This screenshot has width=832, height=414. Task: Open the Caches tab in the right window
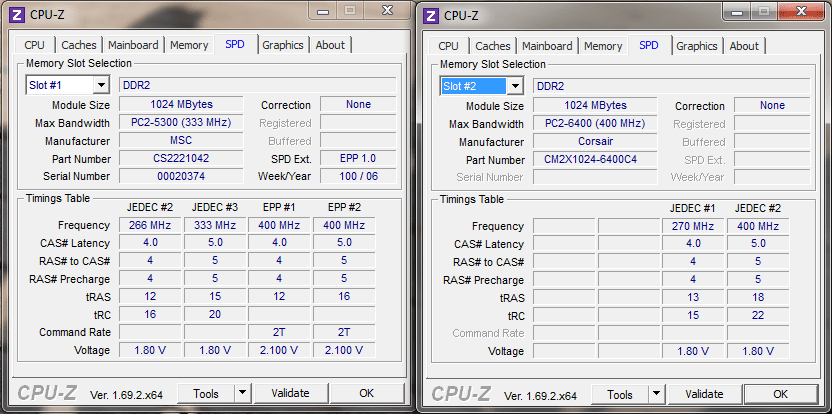(492, 46)
